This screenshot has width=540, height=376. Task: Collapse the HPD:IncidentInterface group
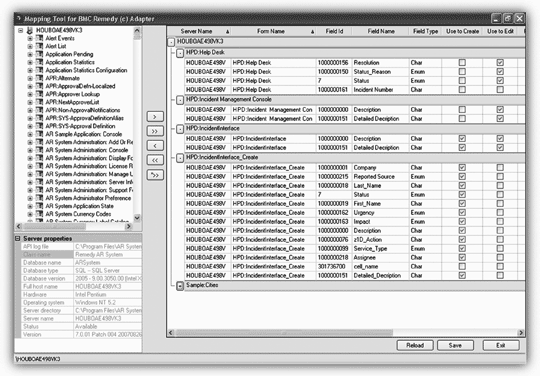click(x=180, y=129)
